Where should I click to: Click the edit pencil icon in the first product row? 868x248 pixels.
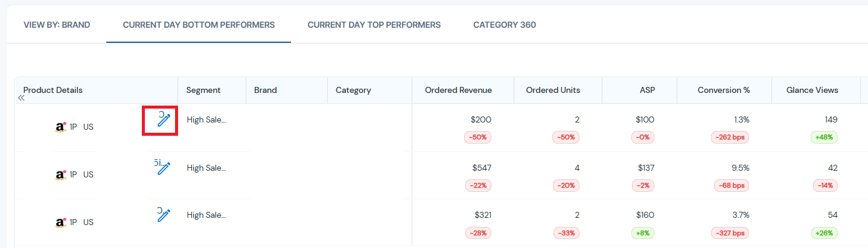click(164, 120)
